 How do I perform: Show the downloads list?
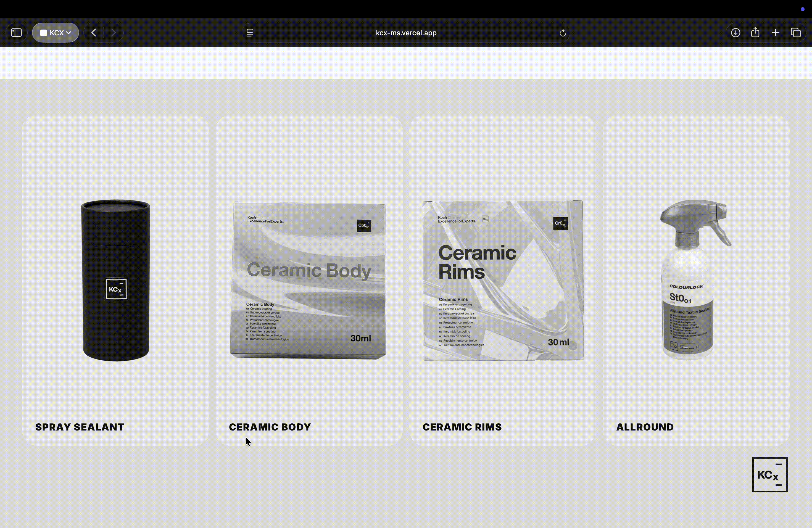click(735, 33)
